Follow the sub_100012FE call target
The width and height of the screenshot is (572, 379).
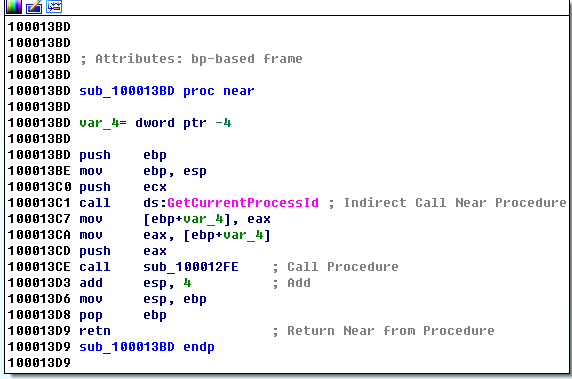pyautogui.click(x=191, y=267)
